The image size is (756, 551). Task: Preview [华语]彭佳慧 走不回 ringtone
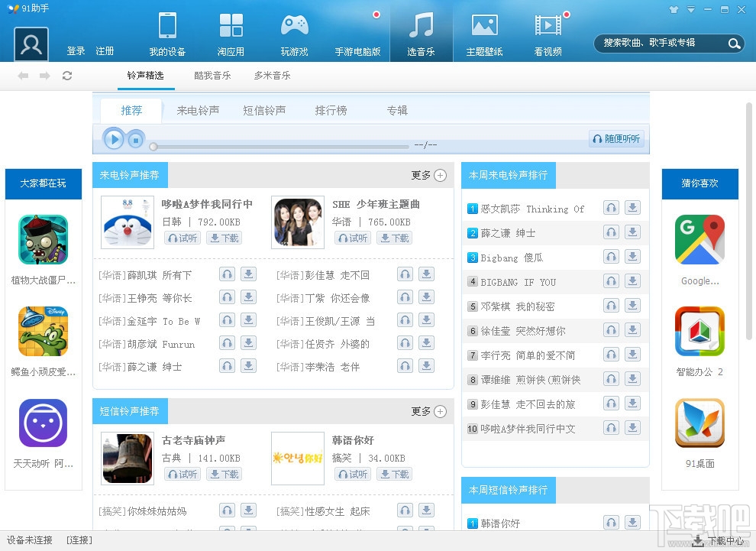(405, 274)
